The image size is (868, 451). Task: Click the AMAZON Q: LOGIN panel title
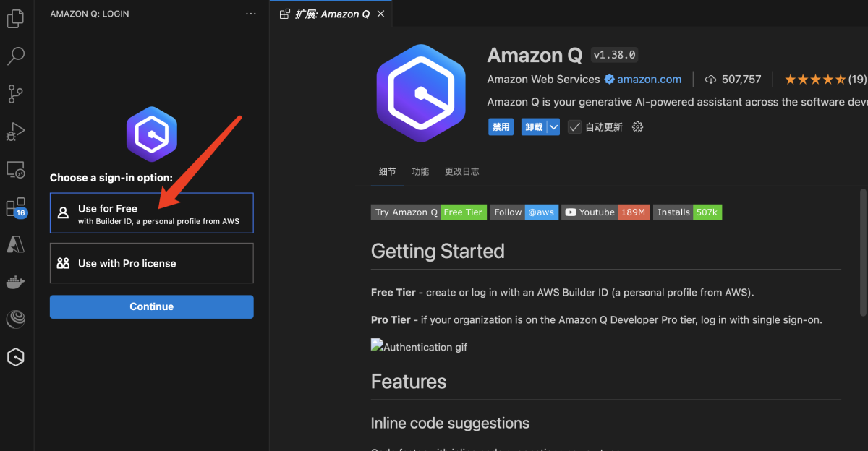[90, 14]
